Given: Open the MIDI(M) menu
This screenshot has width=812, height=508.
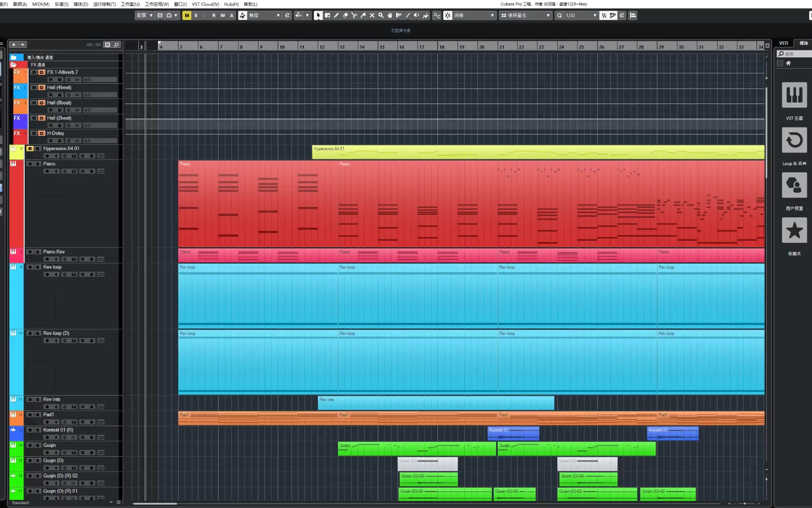Looking at the screenshot, I should 41,4.
